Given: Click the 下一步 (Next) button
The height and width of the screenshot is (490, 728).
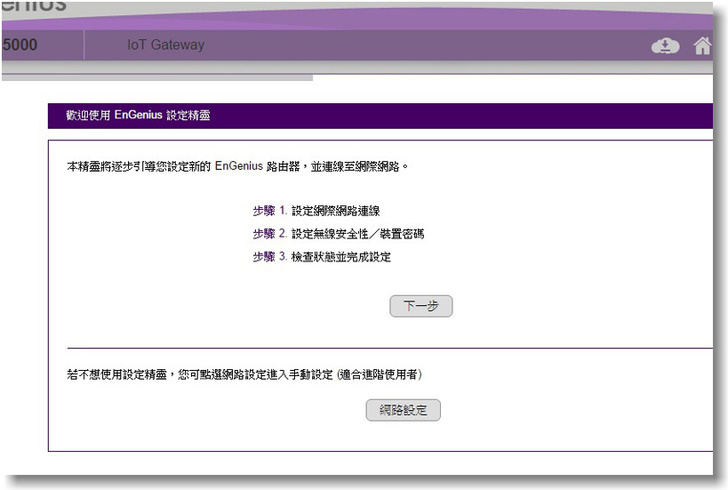Looking at the screenshot, I should [421, 306].
